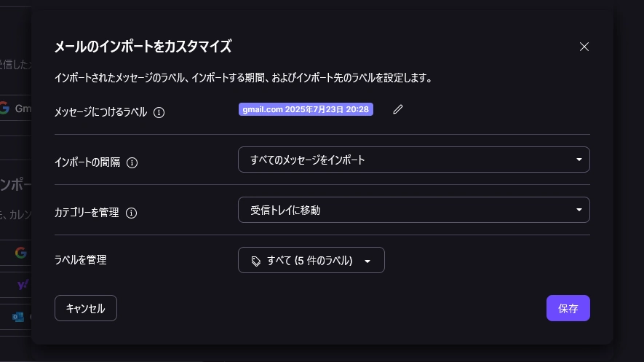Click the partially visible Gmail G logo
This screenshot has height=362, width=644.
tap(4, 108)
